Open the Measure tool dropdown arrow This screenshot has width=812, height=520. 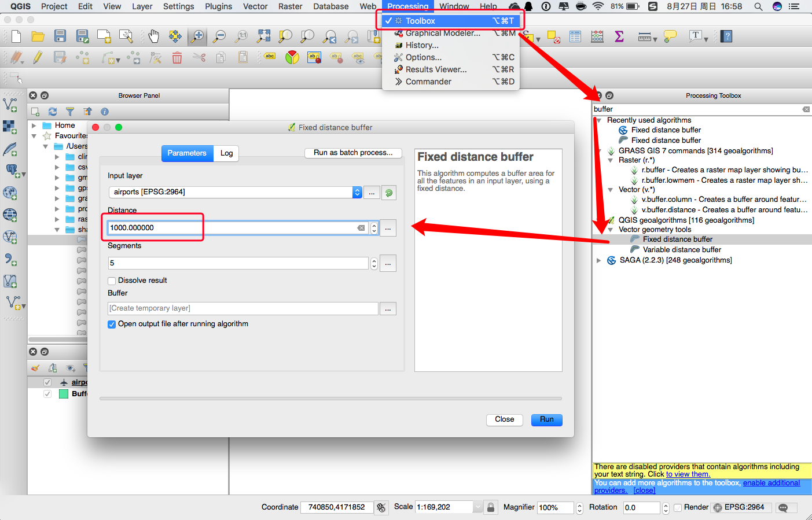[655, 39]
